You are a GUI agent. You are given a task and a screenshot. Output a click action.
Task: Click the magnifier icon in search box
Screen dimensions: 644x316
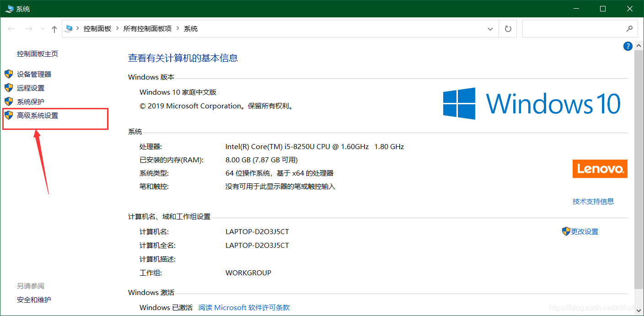pyautogui.click(x=629, y=29)
